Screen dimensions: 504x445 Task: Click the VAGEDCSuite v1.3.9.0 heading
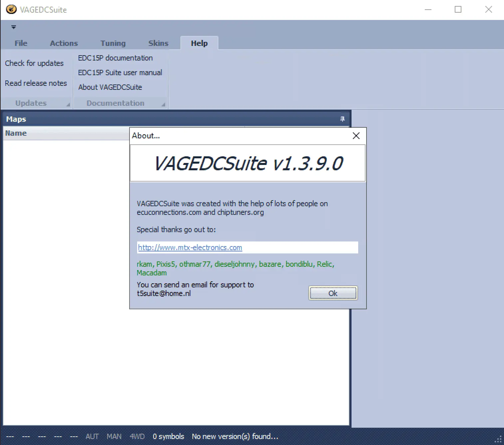[248, 163]
